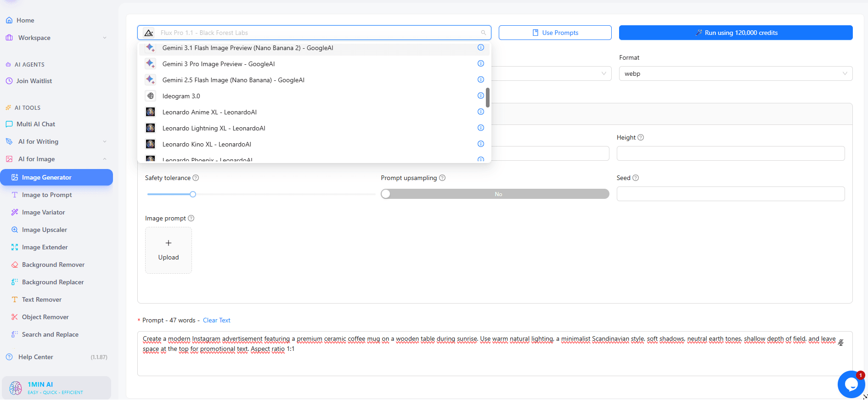
Task: Click the Help Center question icon
Action: tap(9, 357)
